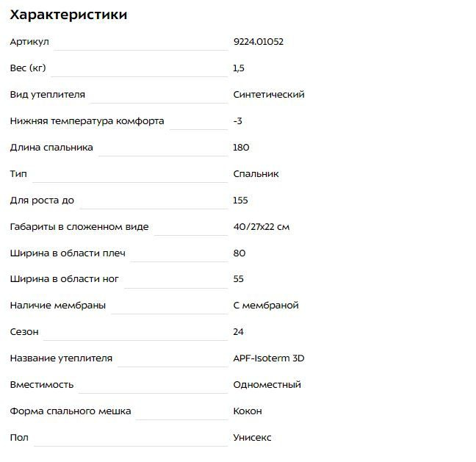The height and width of the screenshot is (462, 476).
Task: Click Ширина в области плеч label
Action: coord(68,253)
